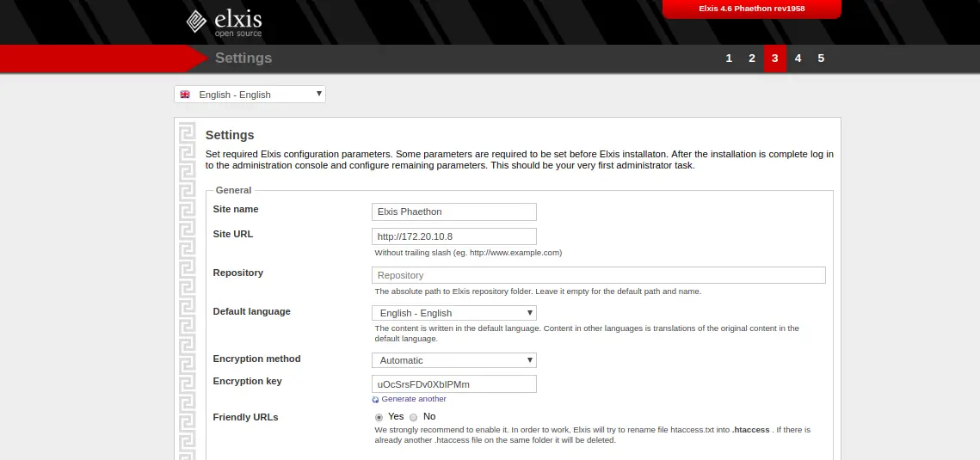Open the Encryption method dropdown
The height and width of the screenshot is (460, 980).
point(453,360)
